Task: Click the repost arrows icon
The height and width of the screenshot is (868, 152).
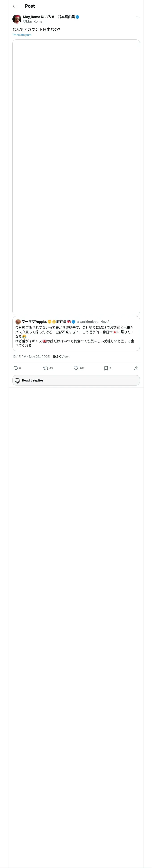Action: pyautogui.click(x=45, y=368)
